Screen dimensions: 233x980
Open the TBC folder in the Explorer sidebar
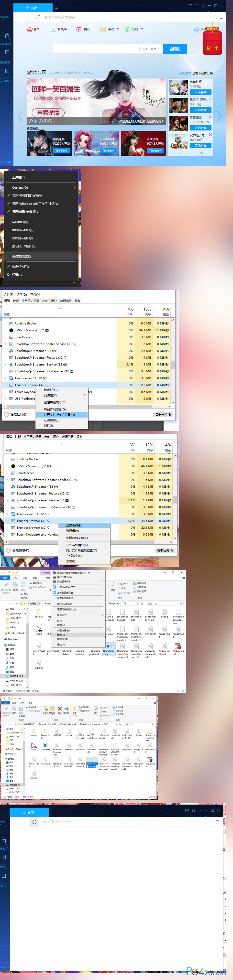(11, 740)
